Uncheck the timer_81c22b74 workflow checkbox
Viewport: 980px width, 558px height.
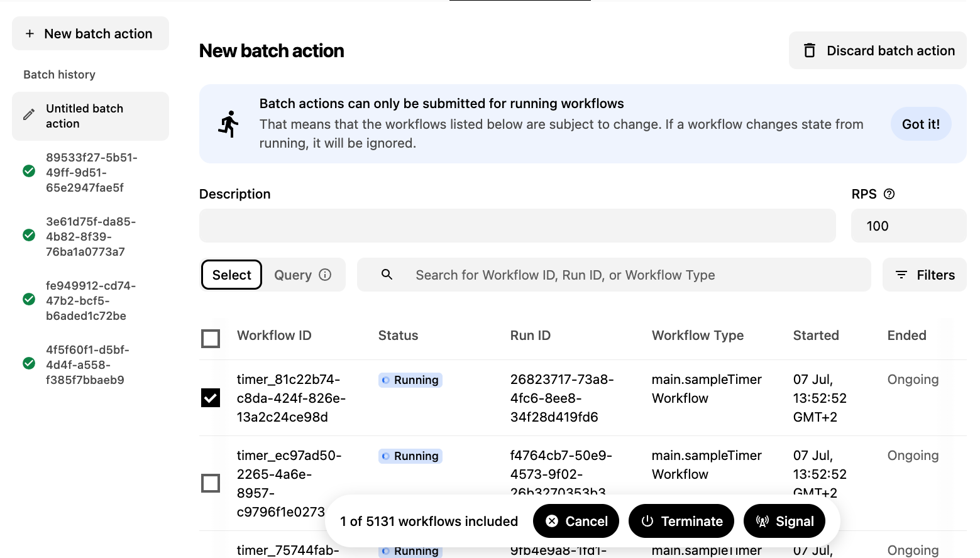tap(211, 398)
